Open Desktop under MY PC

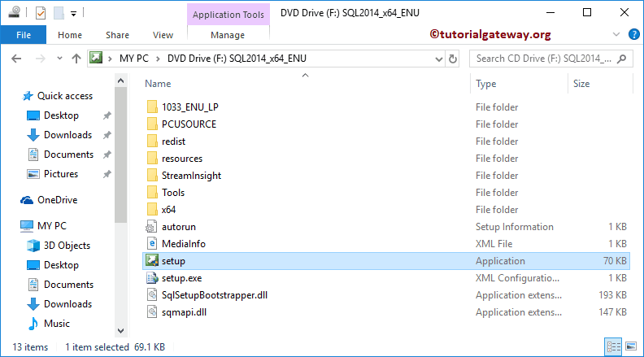tap(61, 265)
